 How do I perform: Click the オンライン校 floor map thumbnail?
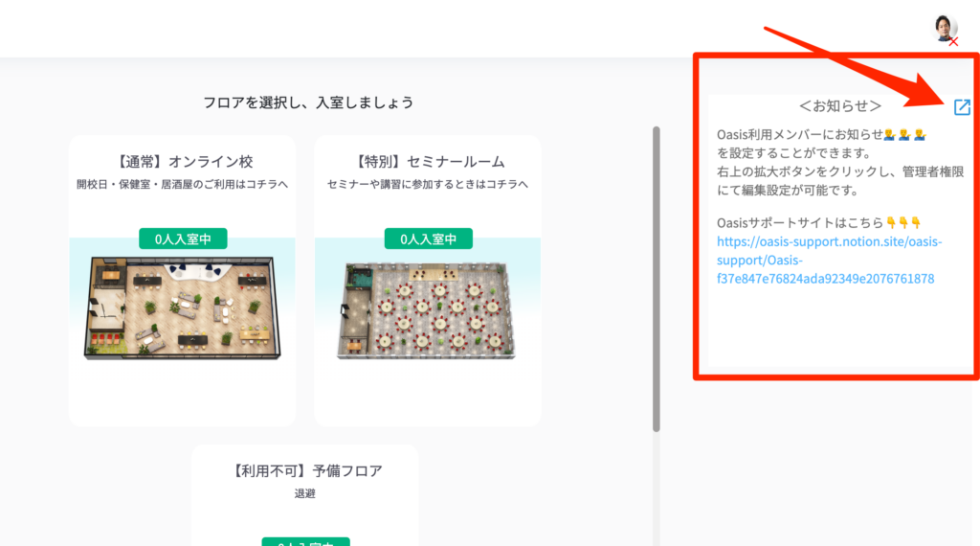coord(183,307)
